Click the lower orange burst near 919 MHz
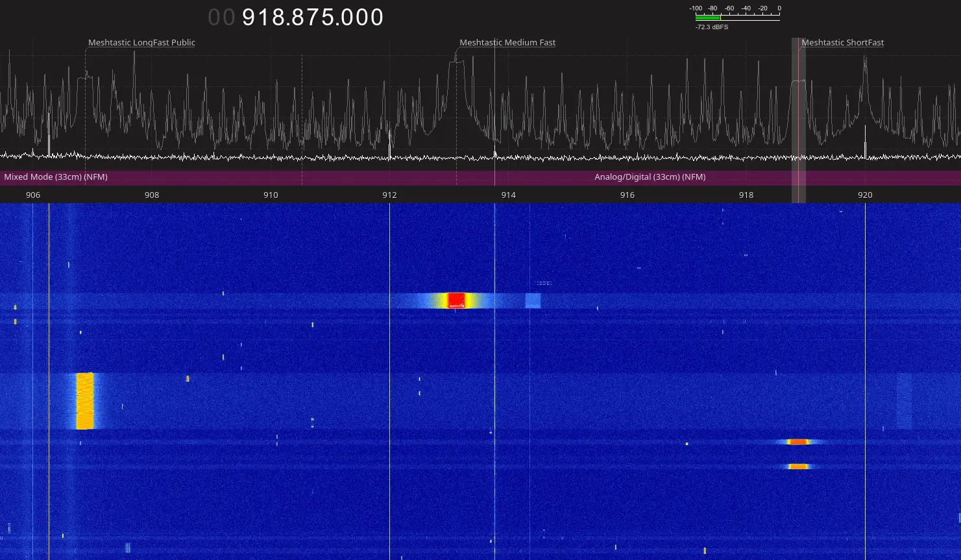Viewport: 961px width, 560px height. click(x=798, y=467)
